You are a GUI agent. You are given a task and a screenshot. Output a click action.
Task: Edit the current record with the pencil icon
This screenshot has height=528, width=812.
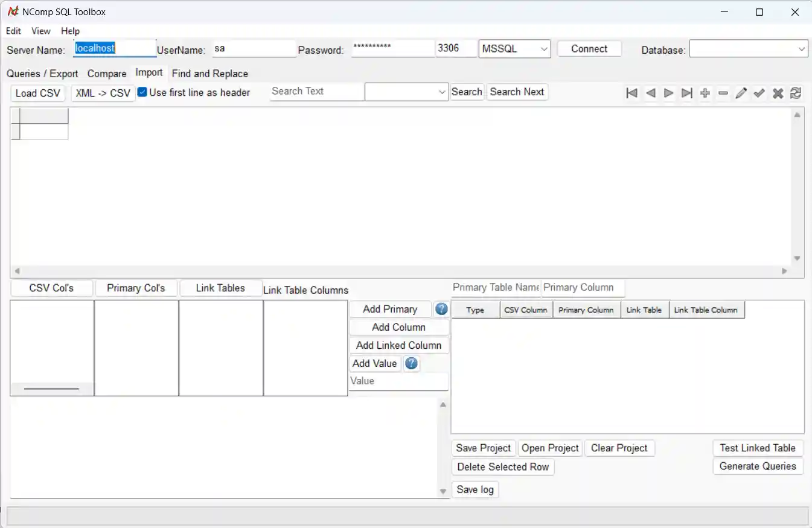(741, 93)
